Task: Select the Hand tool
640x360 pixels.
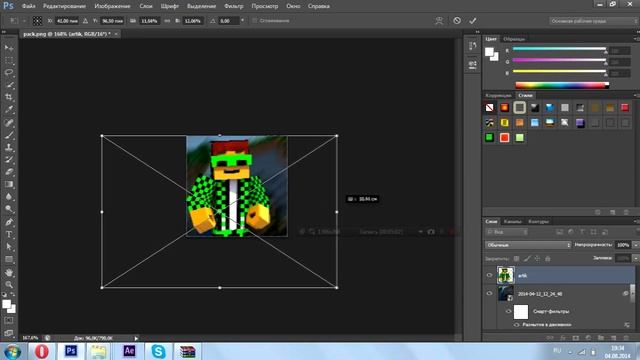Action: pos(9,273)
